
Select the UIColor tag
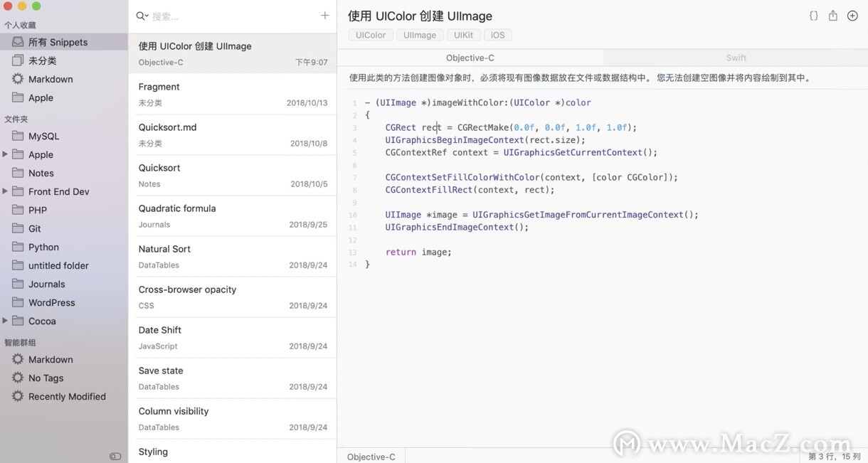(x=371, y=35)
